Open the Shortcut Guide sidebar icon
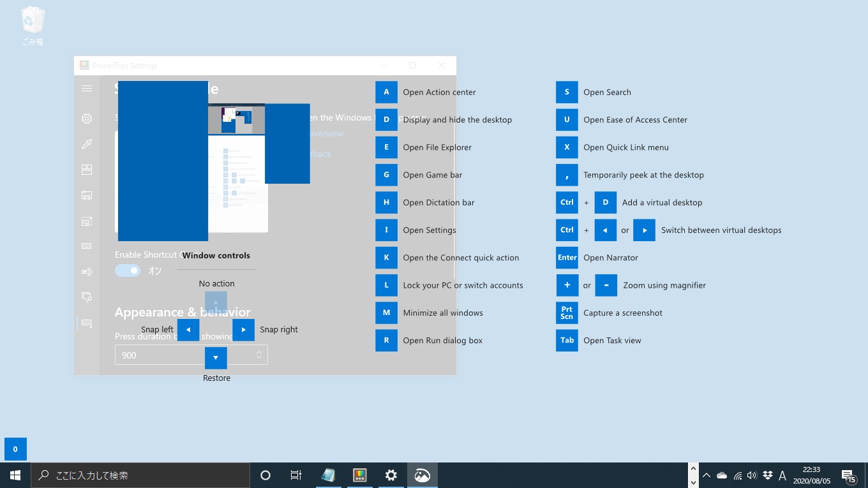The width and height of the screenshot is (868, 488). pos(87,323)
